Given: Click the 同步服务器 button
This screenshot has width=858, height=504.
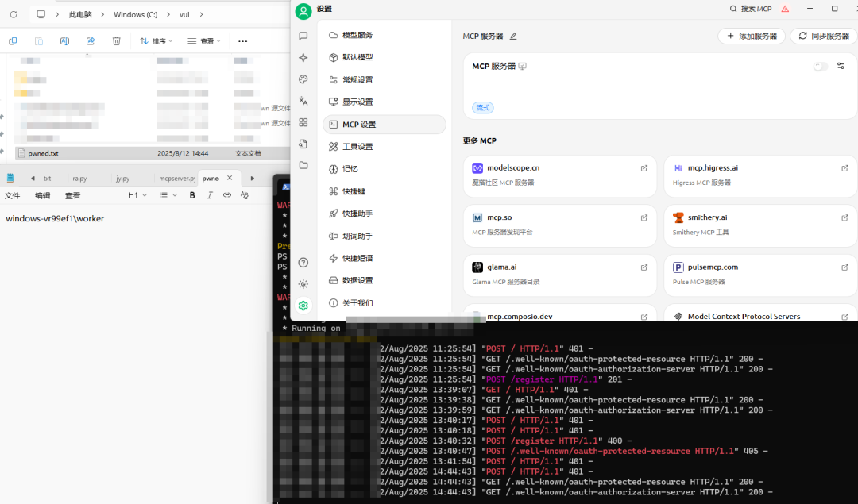Looking at the screenshot, I should (823, 36).
